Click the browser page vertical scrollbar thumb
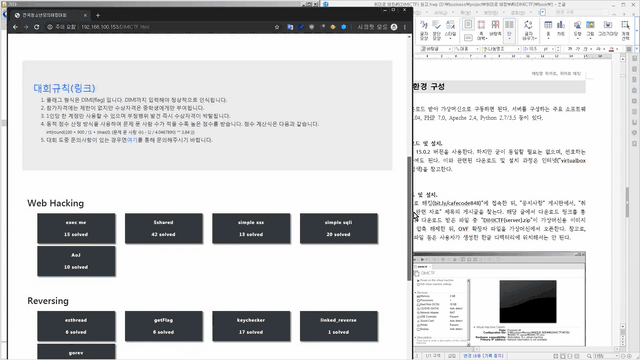Screen dimensions: 640x360 coord(409,218)
